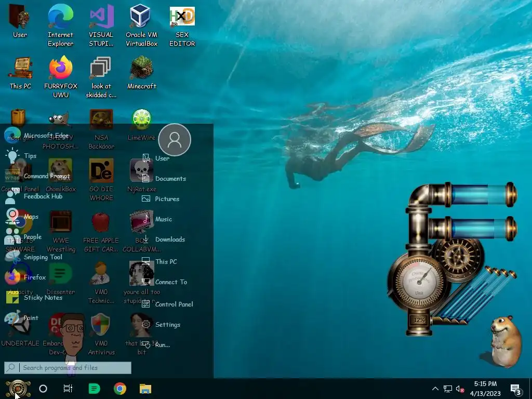Open Control Panel from Start menu
Viewport: 532px width, 399px height.
(x=168, y=304)
